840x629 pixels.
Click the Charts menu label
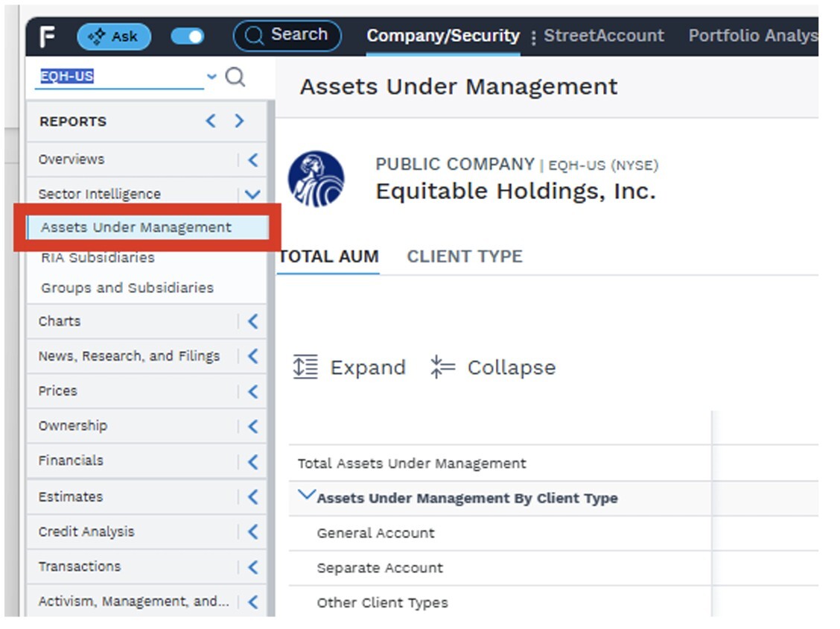point(60,321)
